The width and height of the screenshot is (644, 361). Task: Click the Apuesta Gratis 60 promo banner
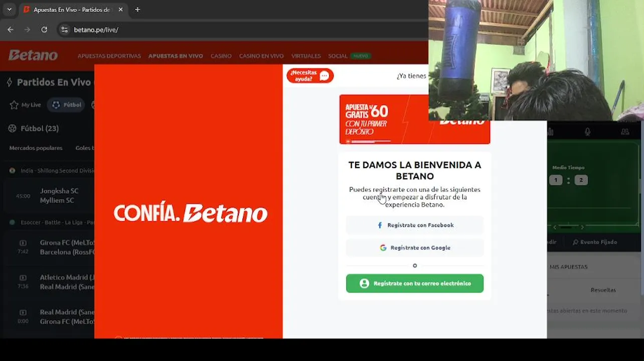coord(415,119)
